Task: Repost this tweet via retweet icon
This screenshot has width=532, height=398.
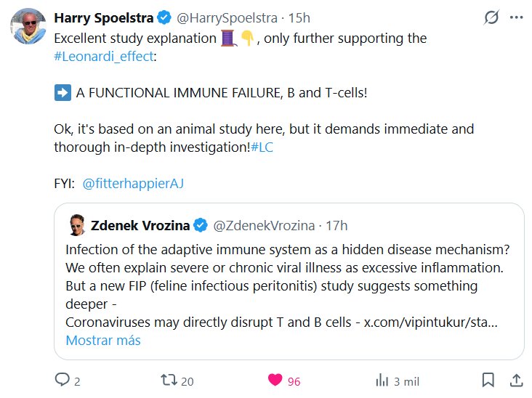Action: [169, 380]
